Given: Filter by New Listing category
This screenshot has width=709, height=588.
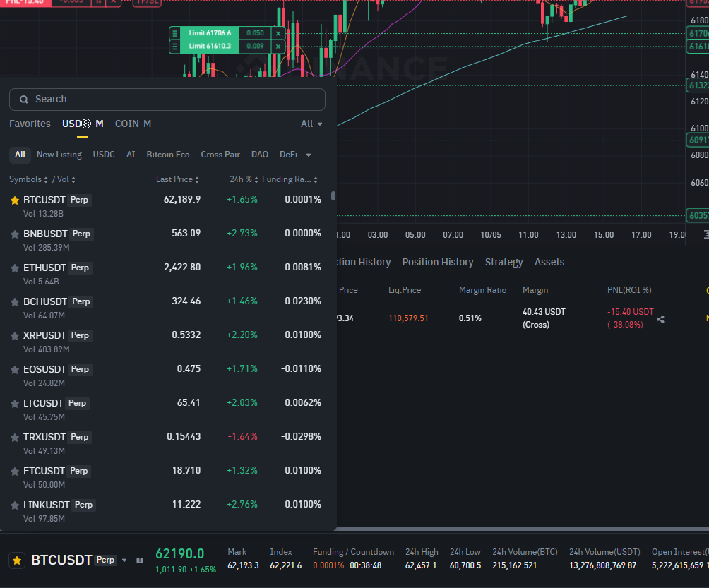Looking at the screenshot, I should pos(59,155).
